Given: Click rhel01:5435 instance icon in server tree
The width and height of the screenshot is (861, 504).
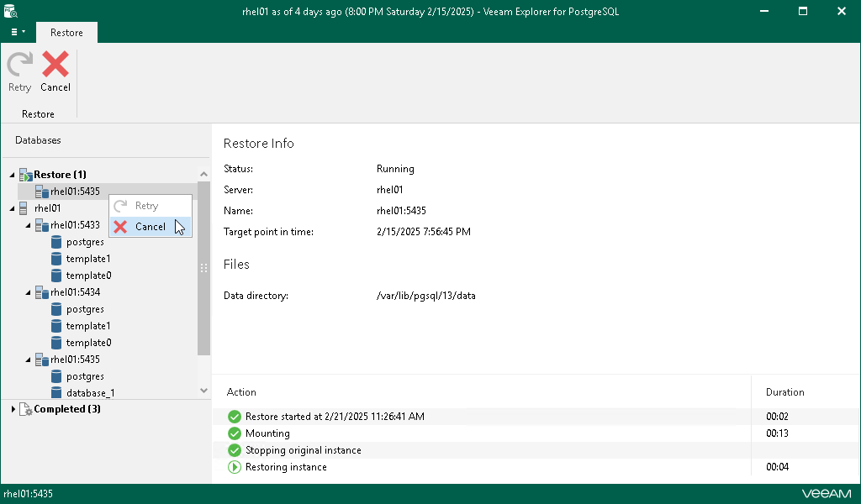Looking at the screenshot, I should [42, 360].
